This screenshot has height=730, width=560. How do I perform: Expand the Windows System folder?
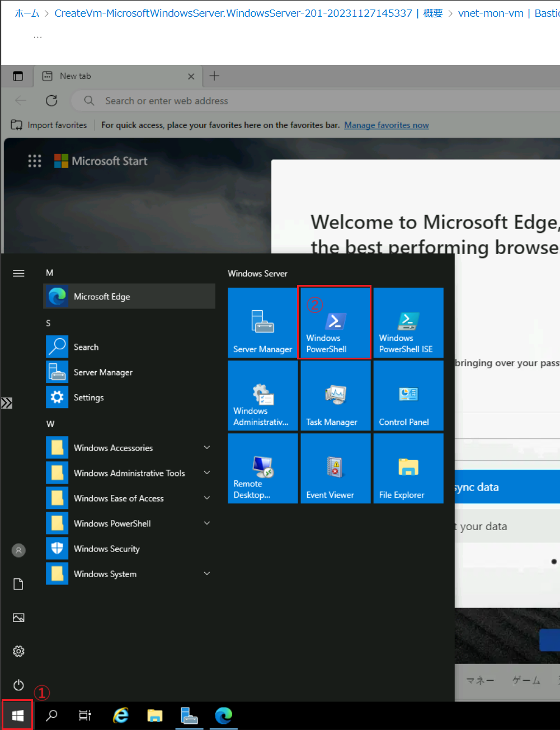tap(129, 574)
